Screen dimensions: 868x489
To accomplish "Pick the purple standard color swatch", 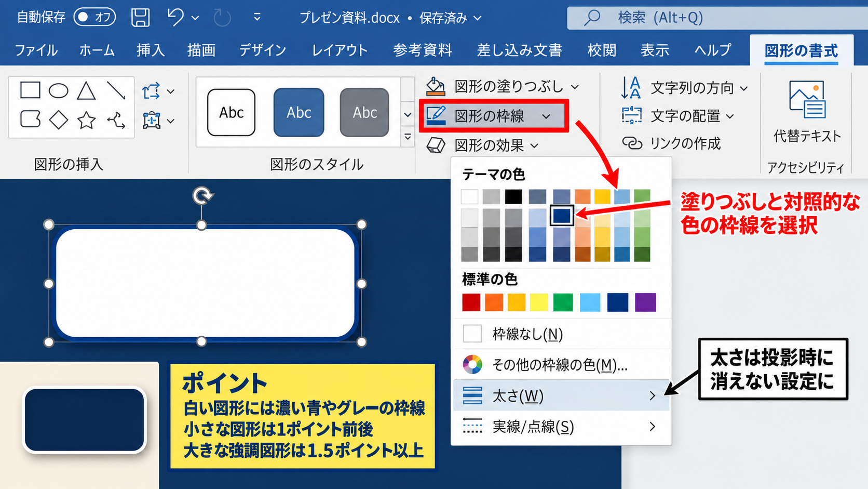I will (645, 302).
